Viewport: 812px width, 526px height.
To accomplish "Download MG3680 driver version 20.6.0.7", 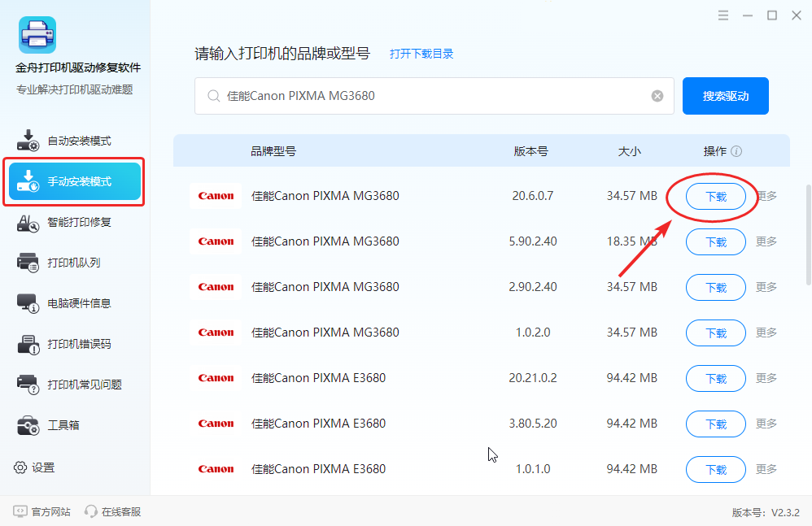I will (x=716, y=197).
